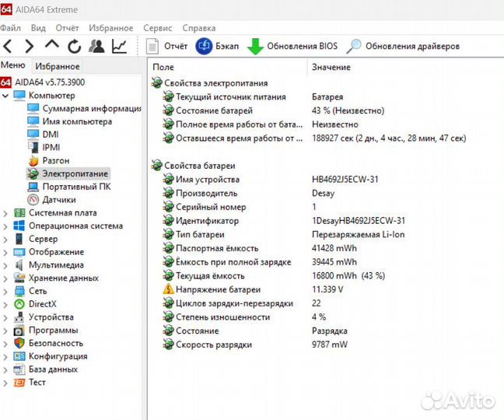Open the Вид menu
The image size is (504, 420).
coord(38,28)
